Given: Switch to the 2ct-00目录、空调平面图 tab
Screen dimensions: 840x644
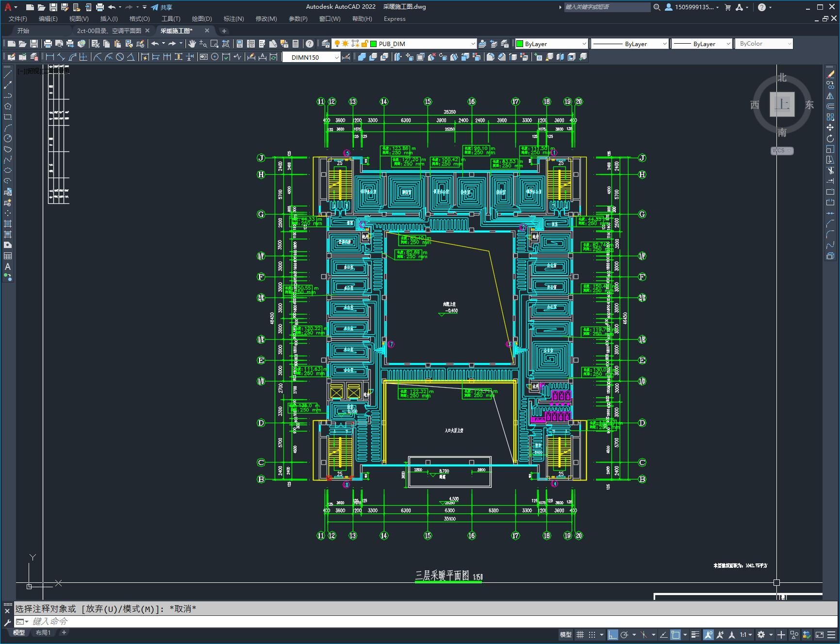Looking at the screenshot, I should click(109, 31).
